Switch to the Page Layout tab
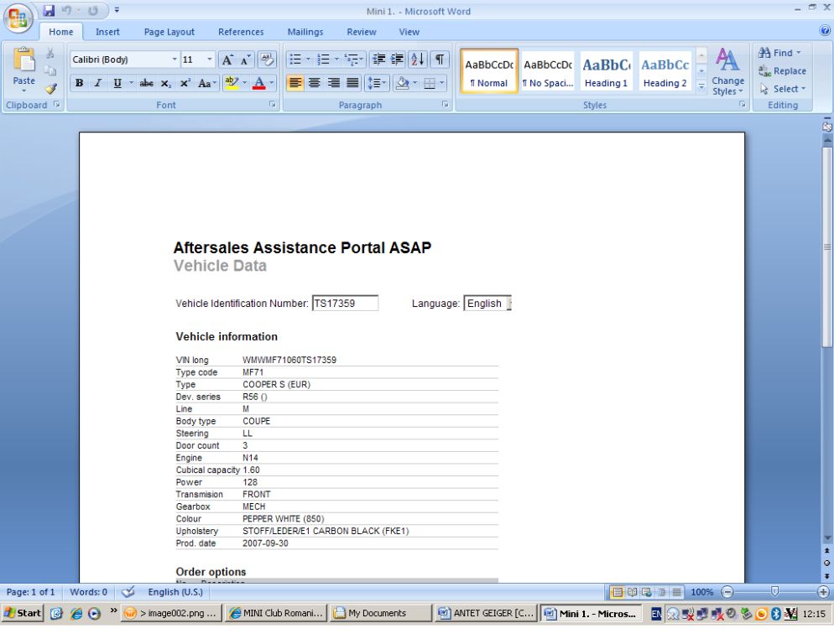 point(169,32)
